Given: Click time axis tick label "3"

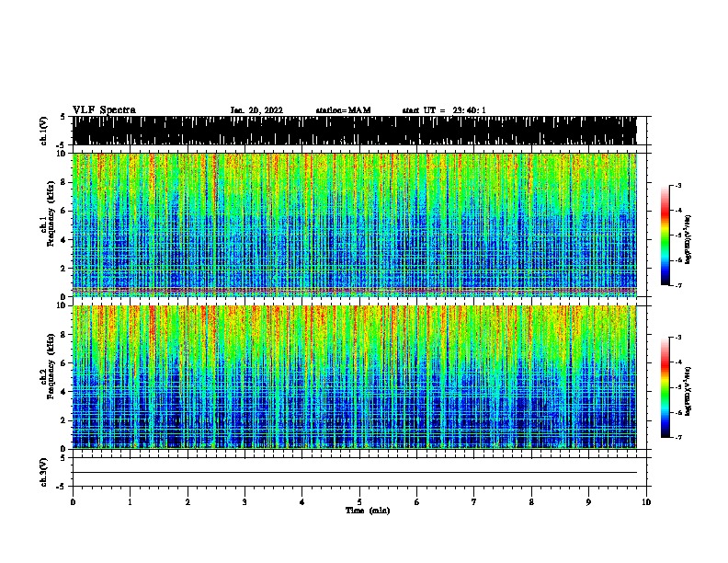Looking at the screenshot, I should (x=245, y=502).
